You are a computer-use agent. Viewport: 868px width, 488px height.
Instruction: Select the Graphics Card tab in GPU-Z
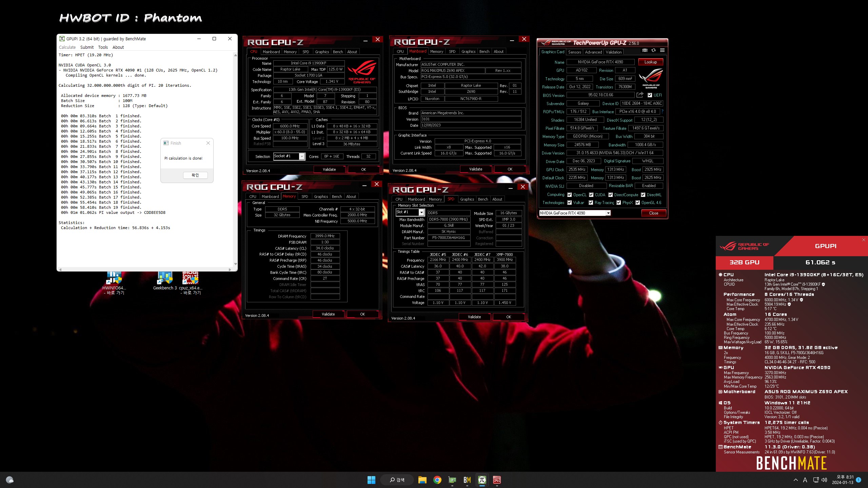pos(553,52)
